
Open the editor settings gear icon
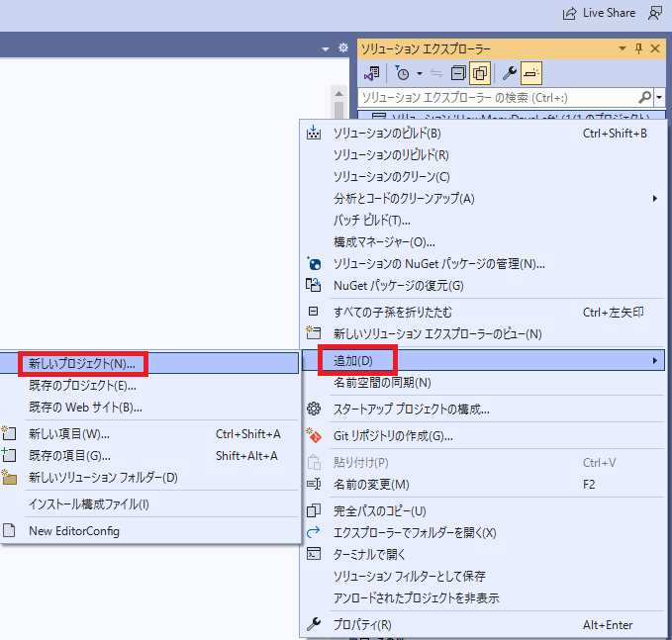pos(342,47)
